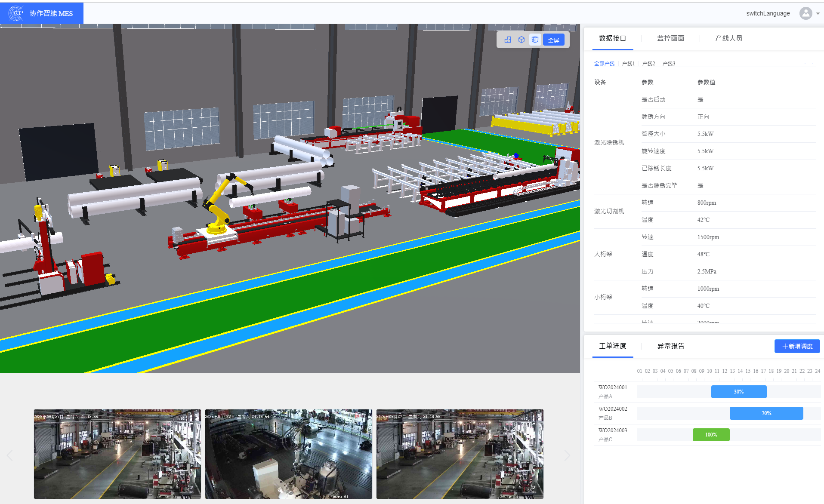The height and width of the screenshot is (504, 824).
Task: Select the 产线3 filter
Action: pyautogui.click(x=669, y=64)
